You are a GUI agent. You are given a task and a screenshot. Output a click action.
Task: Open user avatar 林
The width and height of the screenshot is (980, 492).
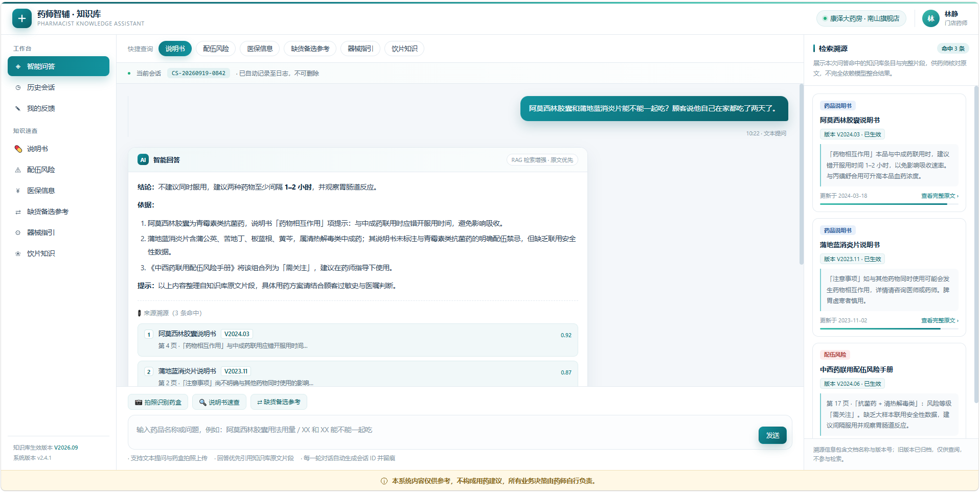coord(930,18)
